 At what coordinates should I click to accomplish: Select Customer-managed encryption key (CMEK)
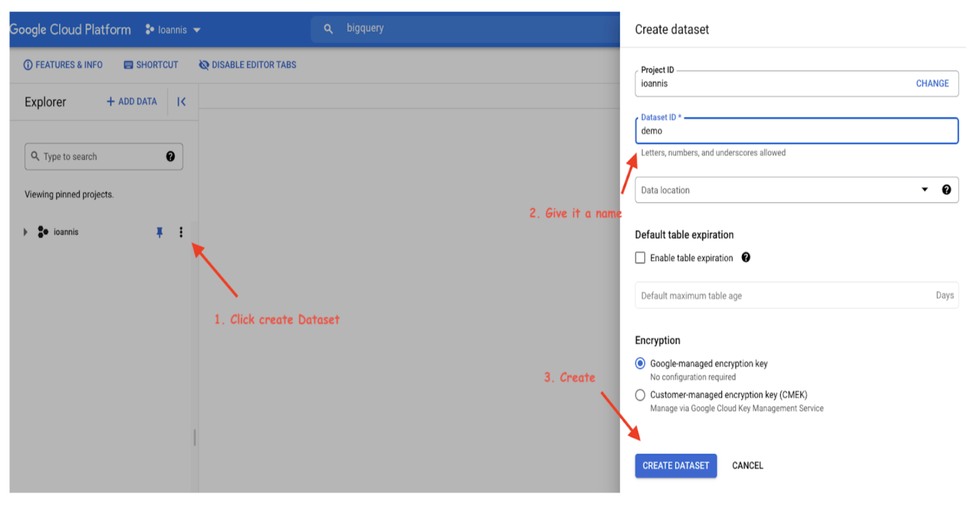point(639,394)
